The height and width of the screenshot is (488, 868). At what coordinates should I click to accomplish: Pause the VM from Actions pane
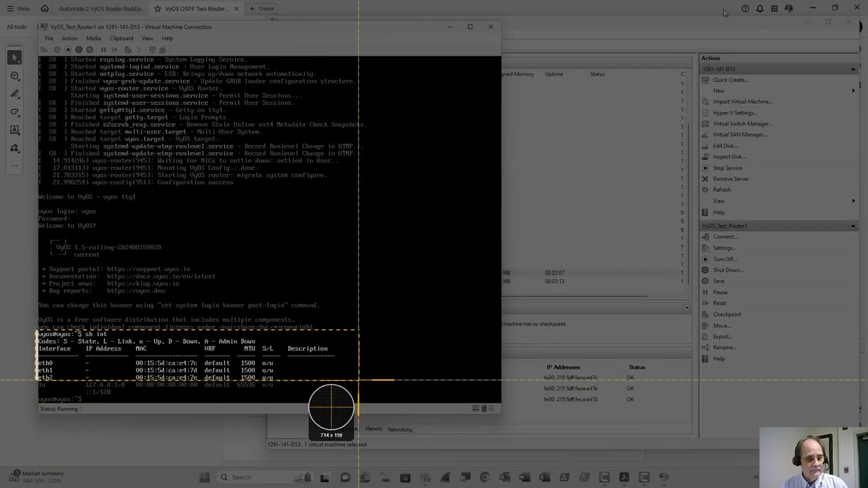pyautogui.click(x=720, y=292)
